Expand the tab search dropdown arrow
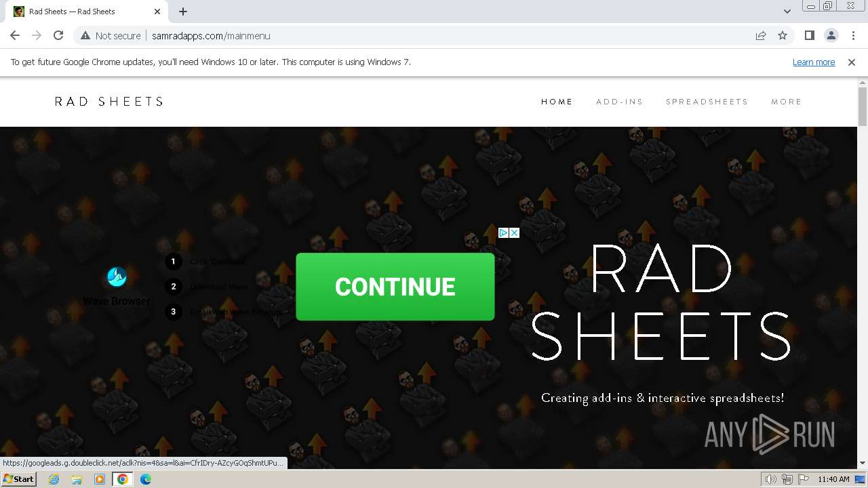 pos(787,12)
